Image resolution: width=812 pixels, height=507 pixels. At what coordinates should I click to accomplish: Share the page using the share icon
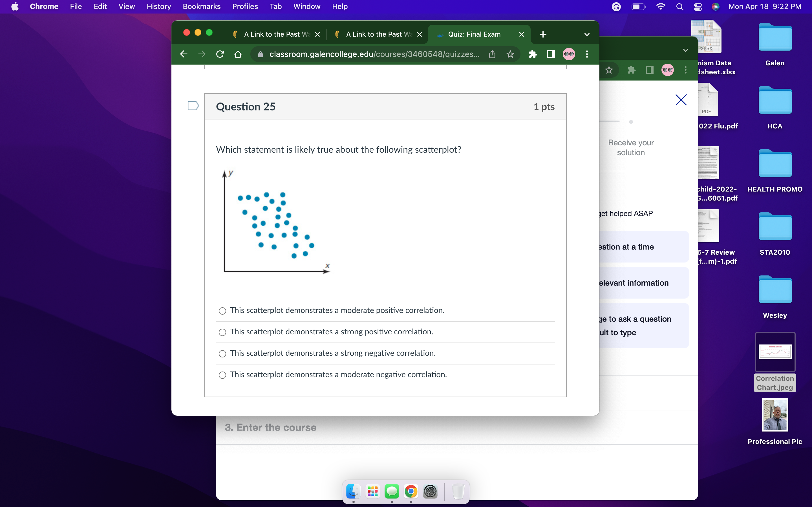pyautogui.click(x=492, y=54)
